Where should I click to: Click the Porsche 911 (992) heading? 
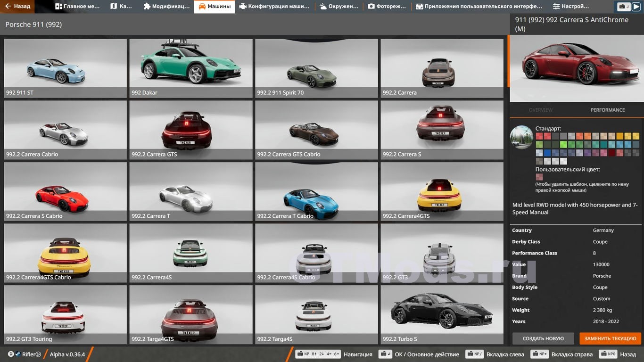pos(33,24)
